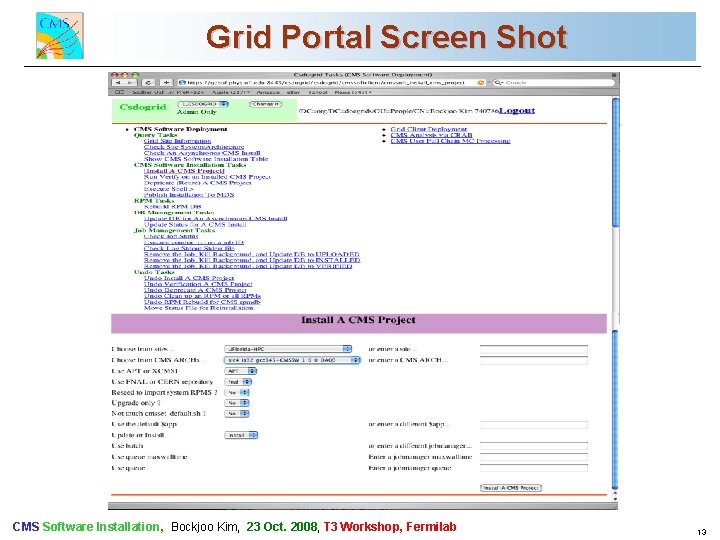This screenshot has height=540, width=720.
Task: Open Not touch cmsset_default.sh dropdown
Action: tap(237, 414)
